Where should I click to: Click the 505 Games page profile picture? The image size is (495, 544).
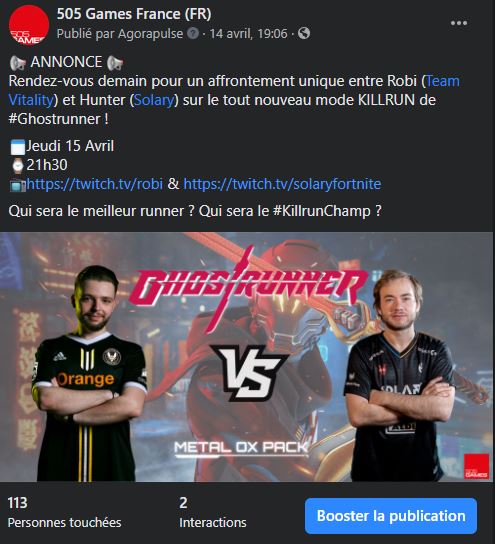click(29, 24)
